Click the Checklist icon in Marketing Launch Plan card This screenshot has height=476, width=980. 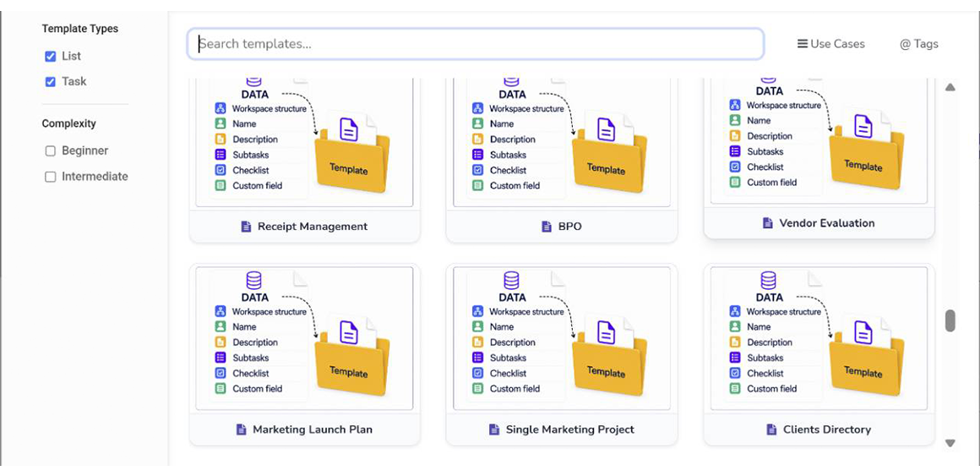point(220,373)
